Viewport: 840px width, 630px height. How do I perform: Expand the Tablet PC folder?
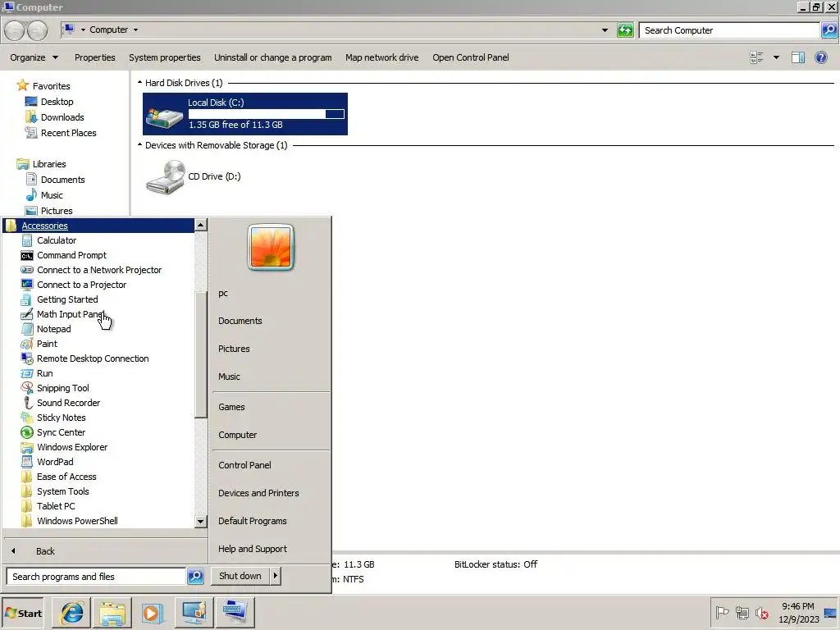coord(55,506)
